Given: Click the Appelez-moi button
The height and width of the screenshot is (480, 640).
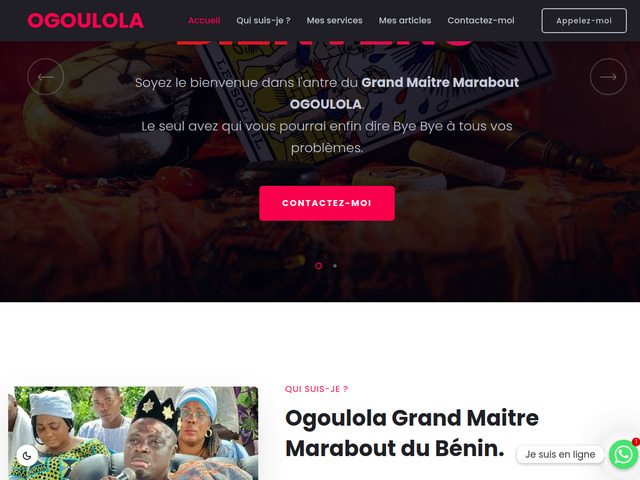Looking at the screenshot, I should (x=584, y=20).
